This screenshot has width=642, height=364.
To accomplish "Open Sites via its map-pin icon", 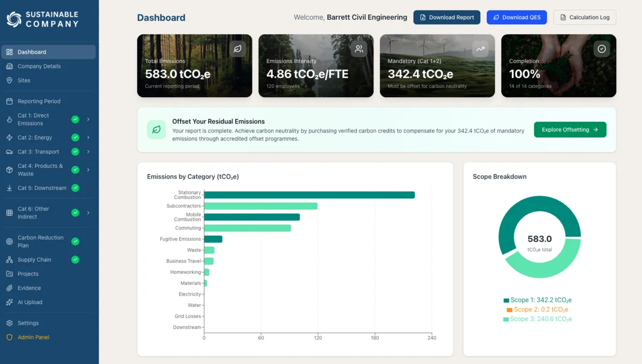I will click(x=10, y=81).
